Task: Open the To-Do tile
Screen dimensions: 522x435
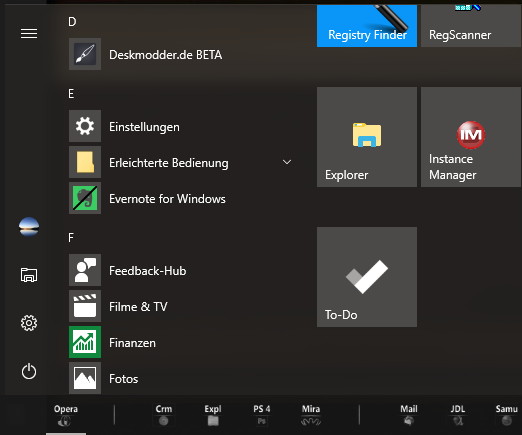Action: pyautogui.click(x=367, y=277)
